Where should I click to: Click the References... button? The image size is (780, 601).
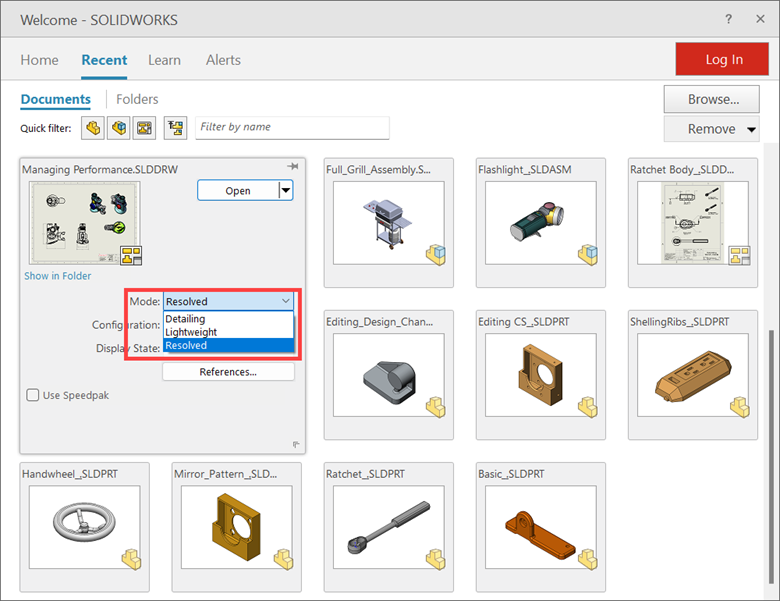(x=228, y=372)
